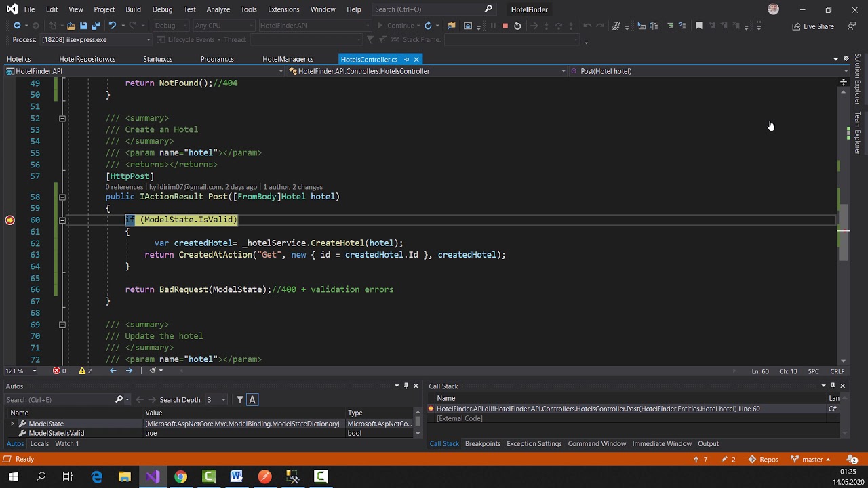
Task: Open the HotelFinder.API startup project dropdown
Action: (315, 26)
